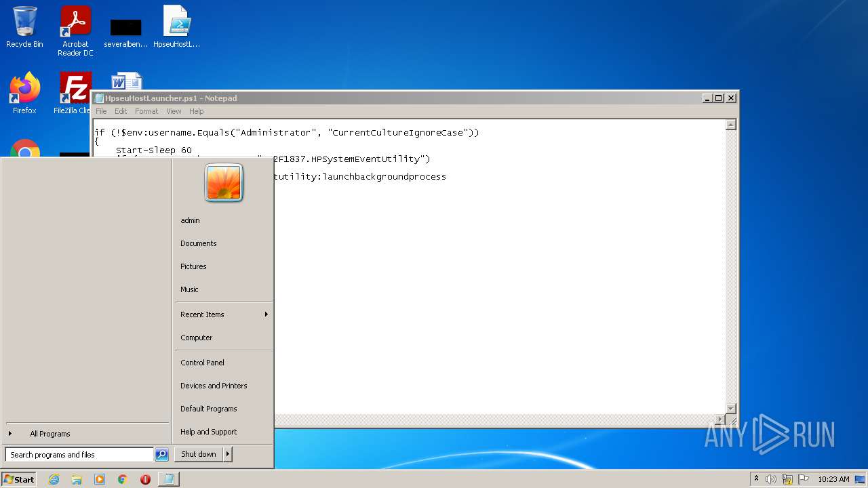Expand Recent Items submenu
The image size is (868, 488).
224,314
